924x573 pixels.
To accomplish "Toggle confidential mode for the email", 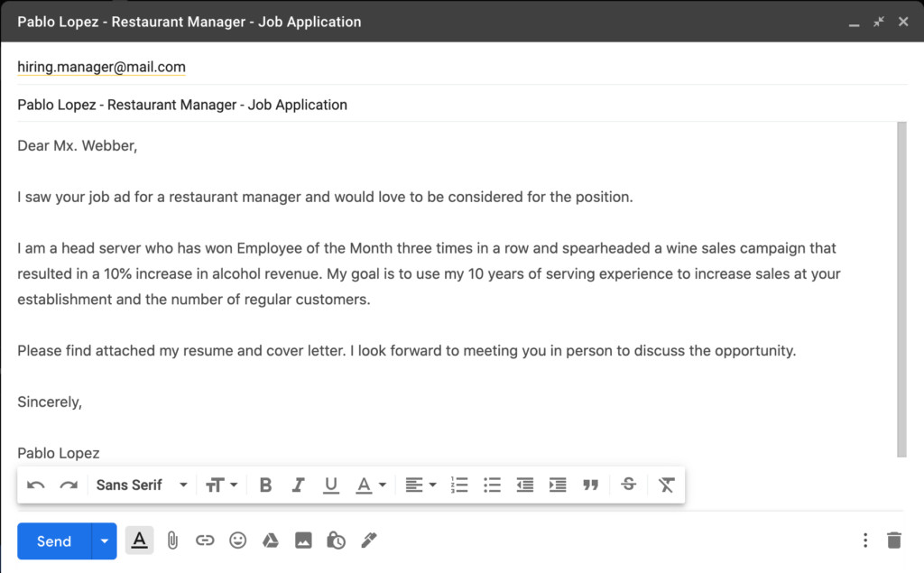I will coord(335,541).
